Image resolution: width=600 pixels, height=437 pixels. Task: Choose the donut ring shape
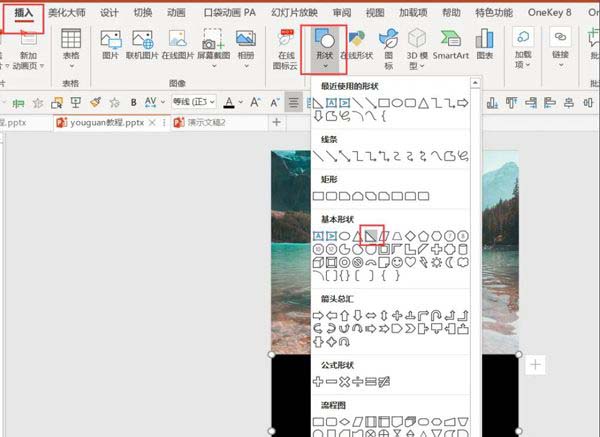point(344,262)
